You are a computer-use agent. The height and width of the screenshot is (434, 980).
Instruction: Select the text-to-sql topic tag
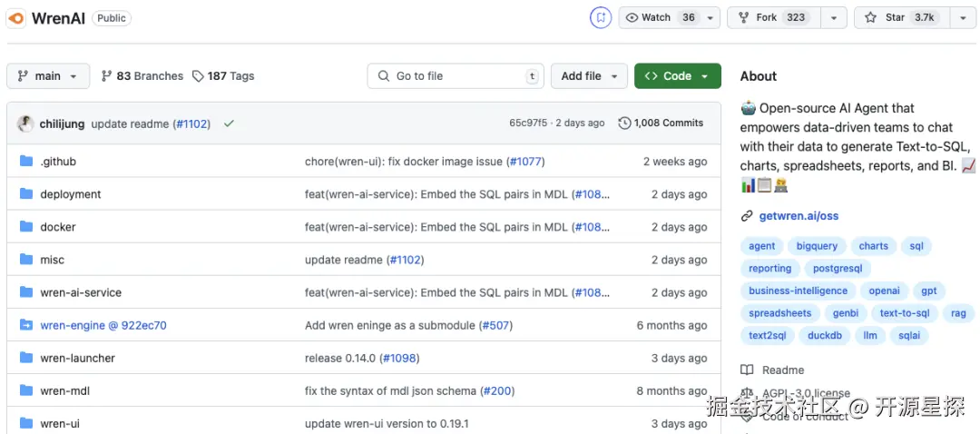pyautogui.click(x=905, y=313)
